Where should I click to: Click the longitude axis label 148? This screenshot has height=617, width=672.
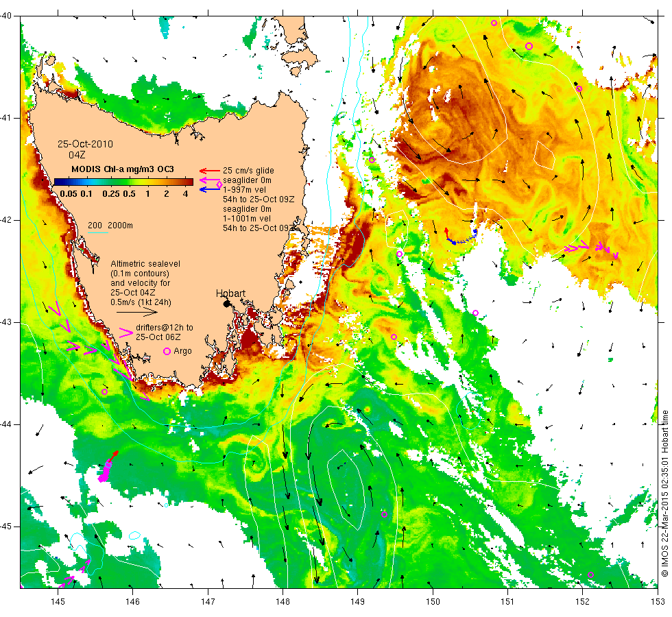283,602
